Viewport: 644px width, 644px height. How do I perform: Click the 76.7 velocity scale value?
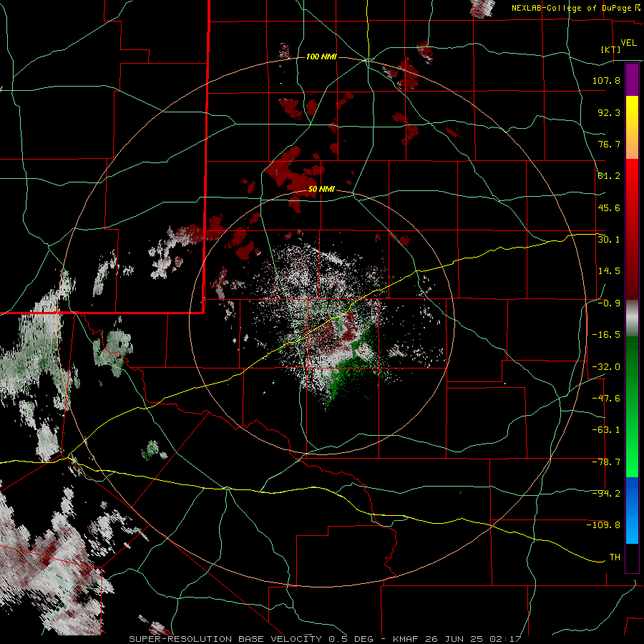(x=609, y=144)
